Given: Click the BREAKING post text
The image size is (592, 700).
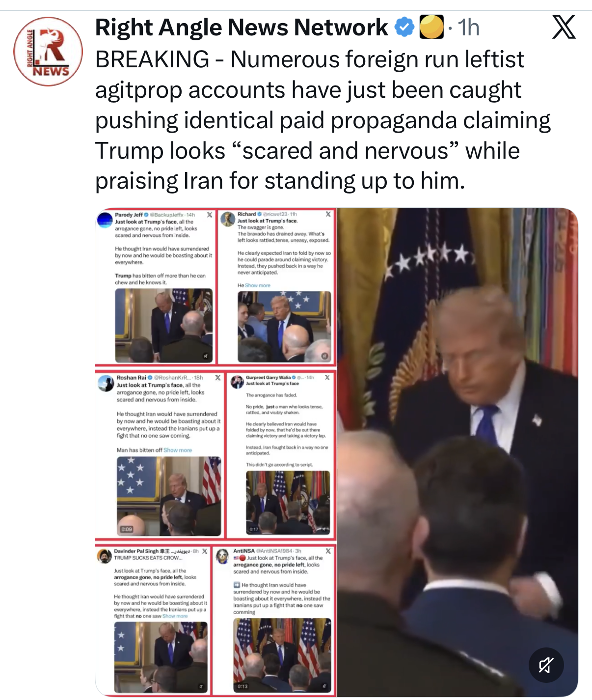Looking at the screenshot, I should coord(323,120).
